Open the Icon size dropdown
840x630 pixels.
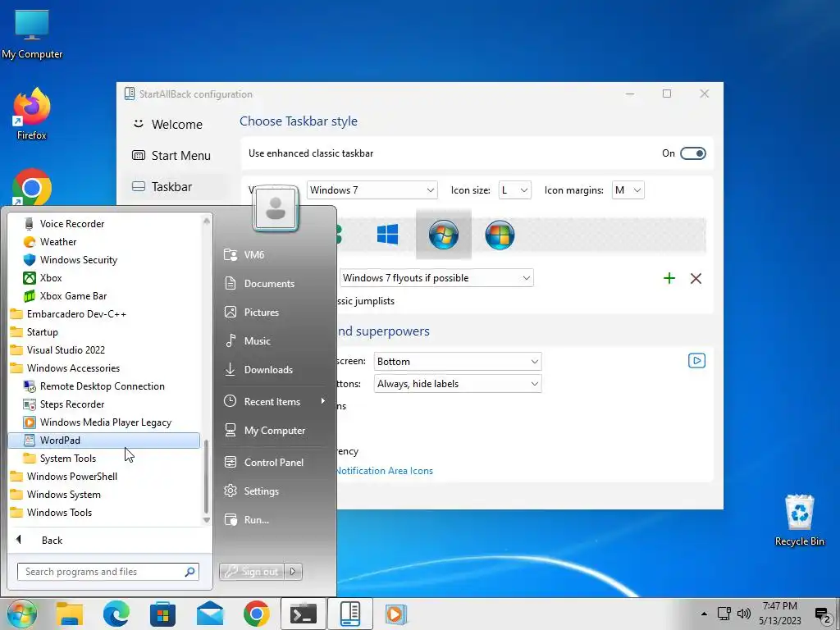click(514, 190)
